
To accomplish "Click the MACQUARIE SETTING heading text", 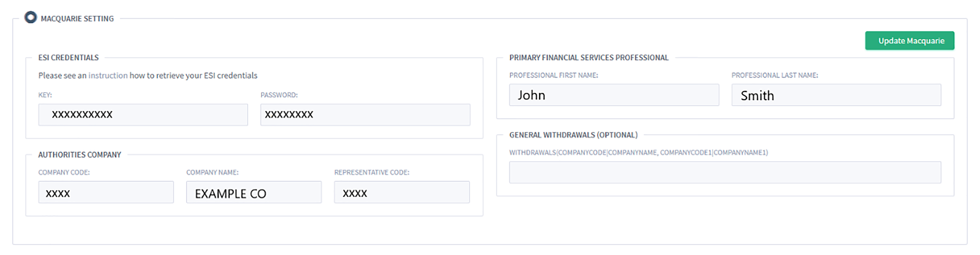I will 77,19.
